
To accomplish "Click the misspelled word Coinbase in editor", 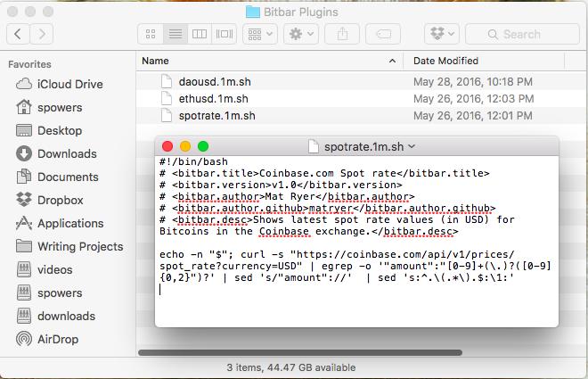I will point(284,232).
